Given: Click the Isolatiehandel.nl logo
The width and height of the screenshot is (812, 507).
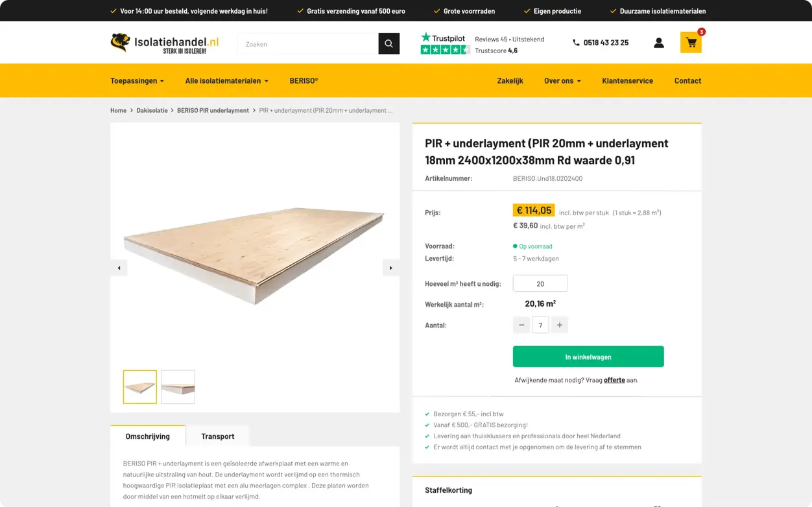Looking at the screenshot, I should pyautogui.click(x=165, y=43).
